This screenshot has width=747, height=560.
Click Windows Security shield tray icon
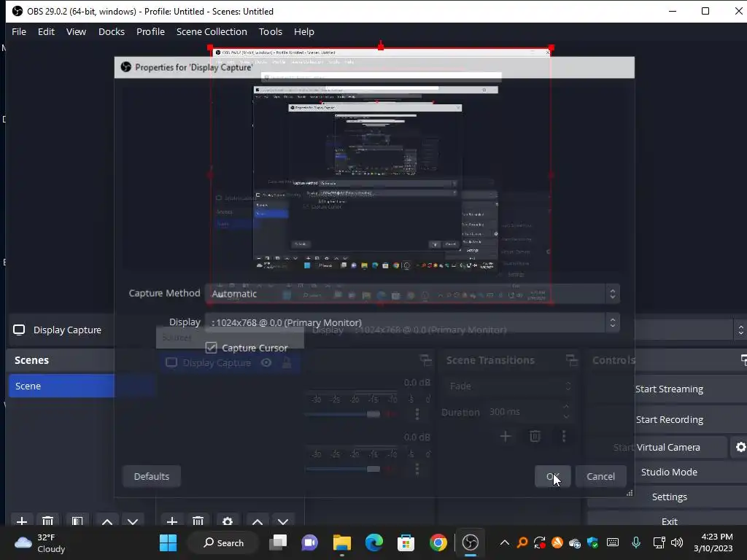(x=592, y=542)
